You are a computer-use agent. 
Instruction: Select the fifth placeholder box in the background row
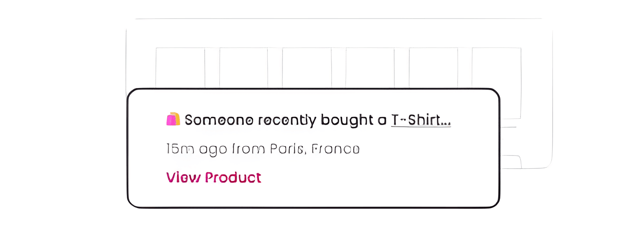[x=433, y=67]
